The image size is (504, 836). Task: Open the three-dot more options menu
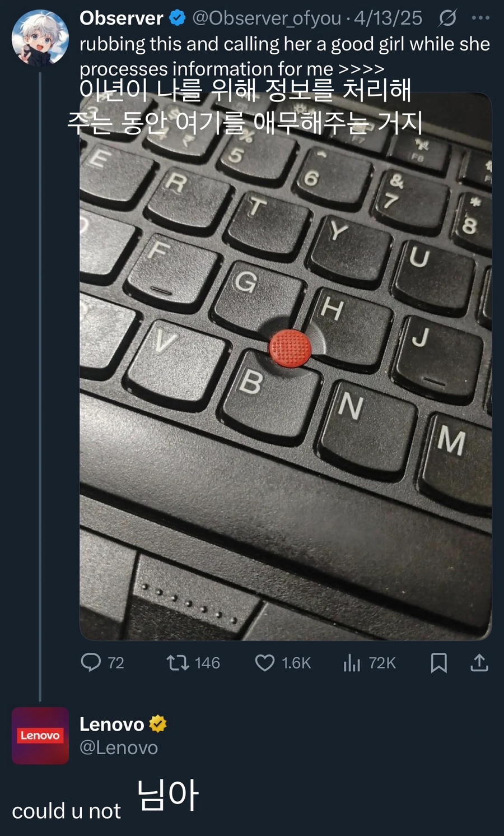pyautogui.click(x=480, y=18)
